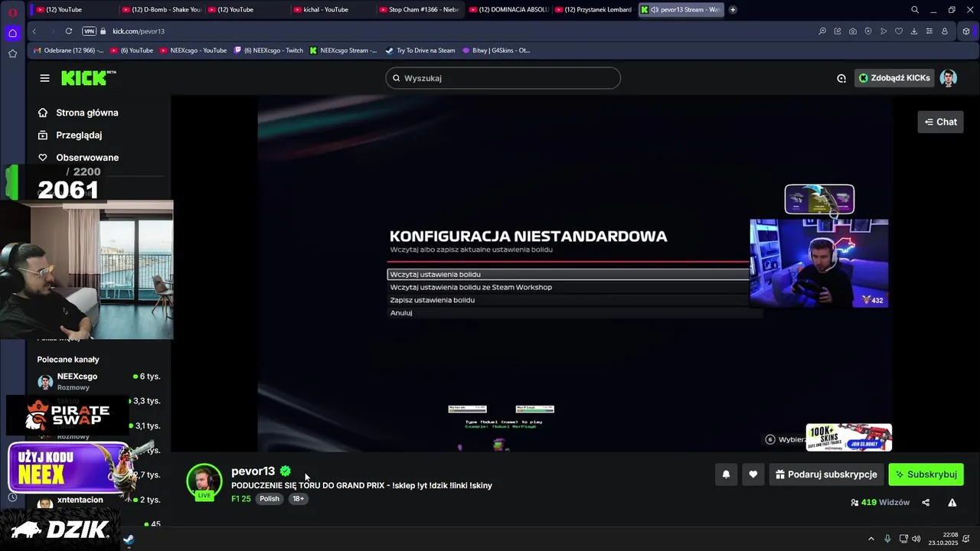The height and width of the screenshot is (551, 980).
Task: Click the heart follow button for pevor13
Action: click(753, 474)
